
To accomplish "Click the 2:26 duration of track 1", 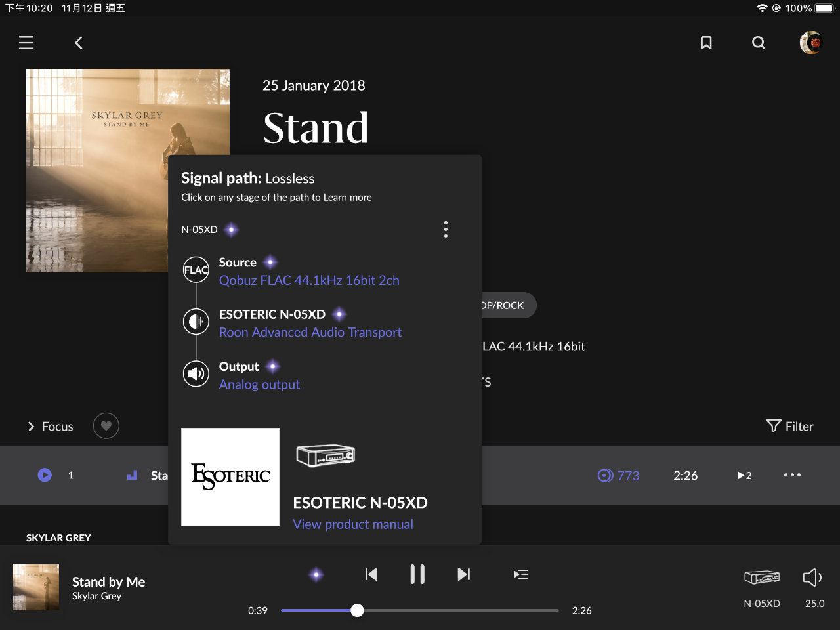I will coord(686,475).
